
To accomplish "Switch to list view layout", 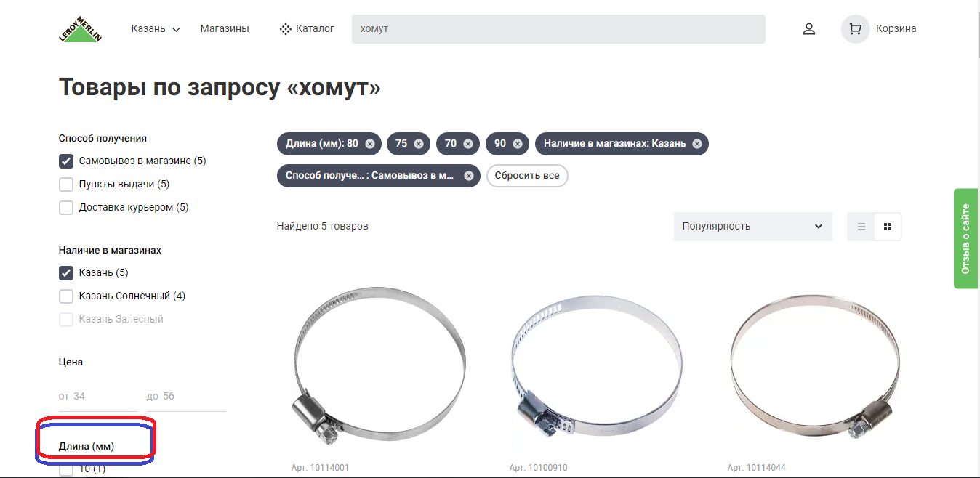I will (861, 227).
